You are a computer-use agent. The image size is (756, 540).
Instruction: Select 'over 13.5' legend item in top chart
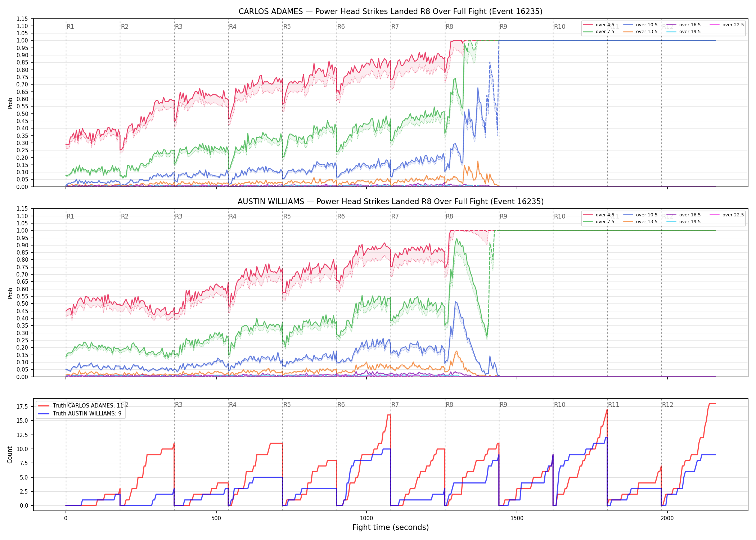click(640, 32)
